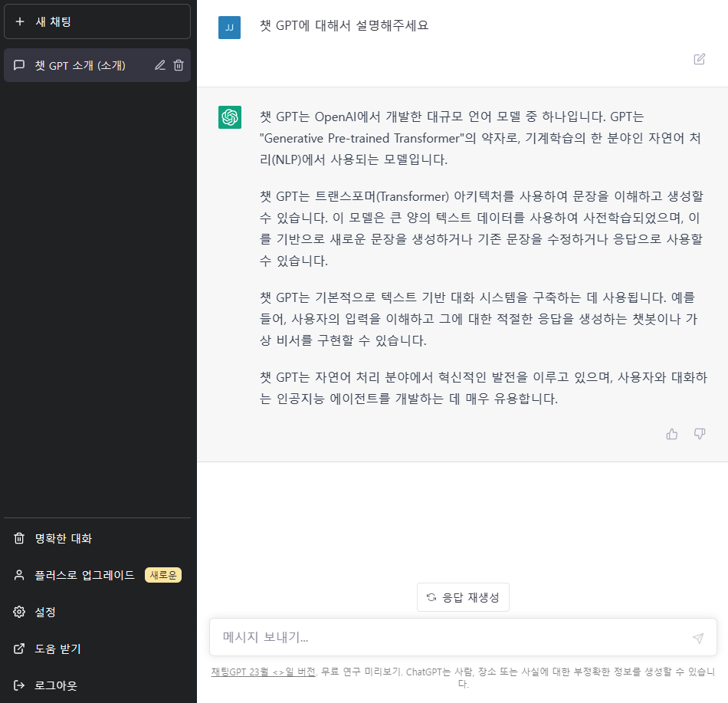The height and width of the screenshot is (703, 728).
Task: Click paragraph starting 챗 GPT는 자연어 처리 분야에서
Action: tap(484, 388)
